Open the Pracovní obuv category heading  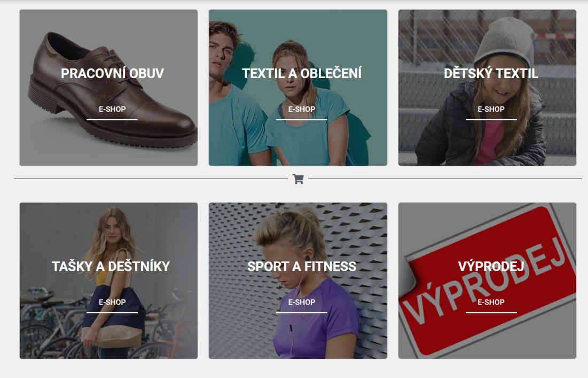112,73
